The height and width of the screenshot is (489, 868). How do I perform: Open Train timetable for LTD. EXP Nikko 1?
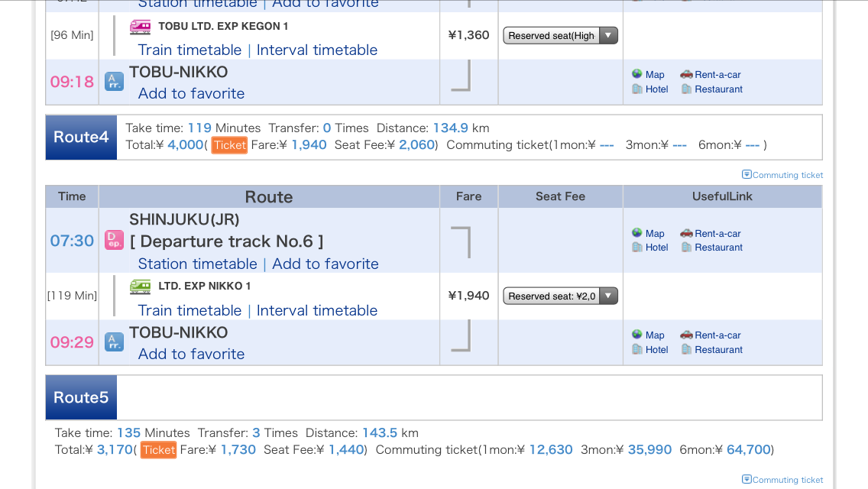coord(189,311)
